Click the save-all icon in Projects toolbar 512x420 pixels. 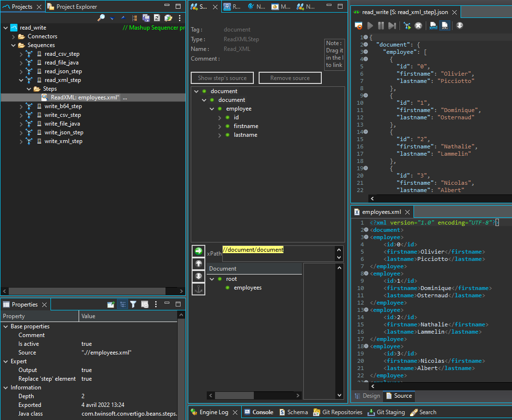(146, 17)
